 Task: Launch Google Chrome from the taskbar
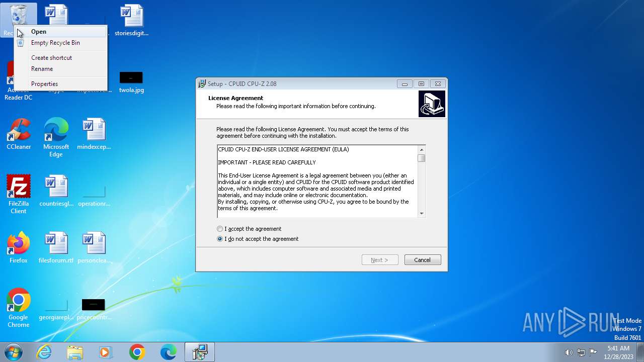(x=137, y=352)
